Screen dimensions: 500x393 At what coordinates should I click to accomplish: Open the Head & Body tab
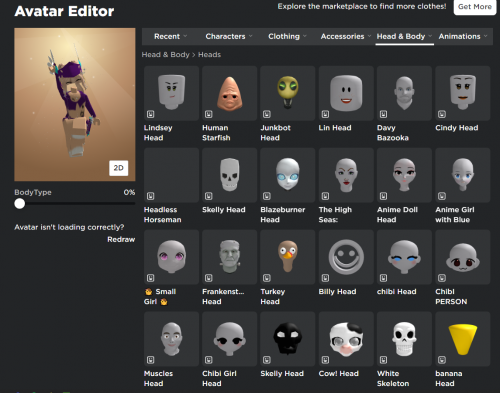point(404,36)
